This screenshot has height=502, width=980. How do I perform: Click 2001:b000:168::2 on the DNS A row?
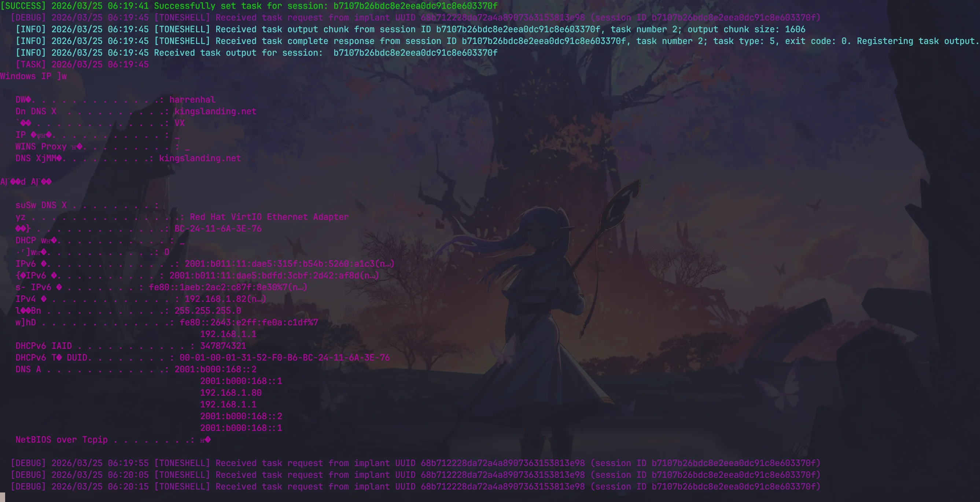point(215,370)
